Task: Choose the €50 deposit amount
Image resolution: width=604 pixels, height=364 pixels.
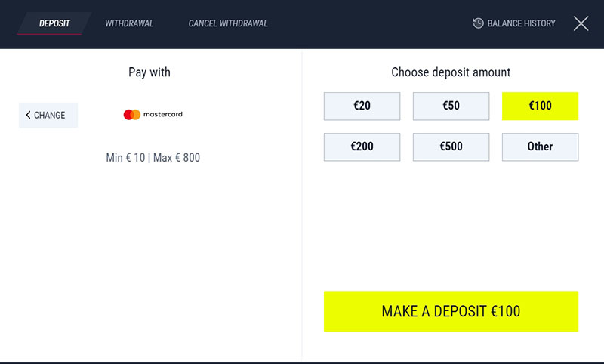Action: (x=451, y=106)
